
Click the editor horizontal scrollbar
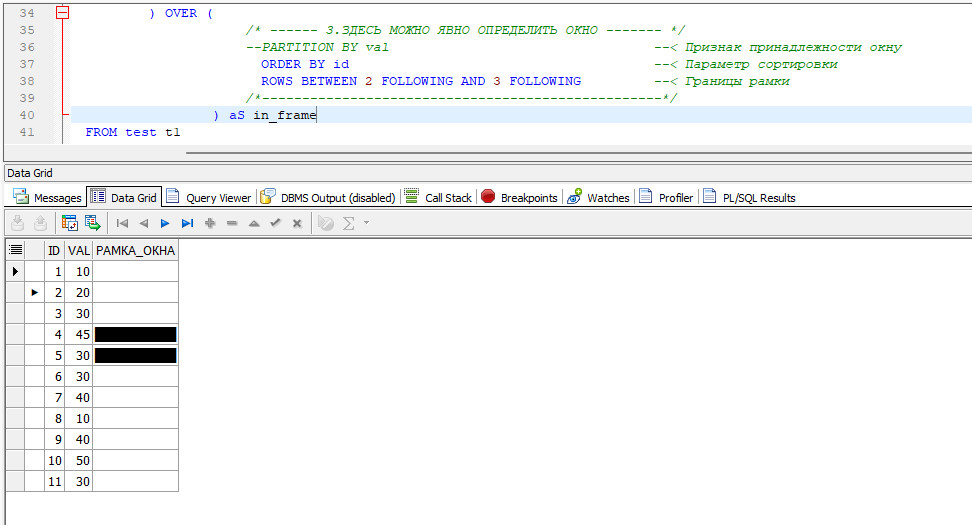[579, 152]
